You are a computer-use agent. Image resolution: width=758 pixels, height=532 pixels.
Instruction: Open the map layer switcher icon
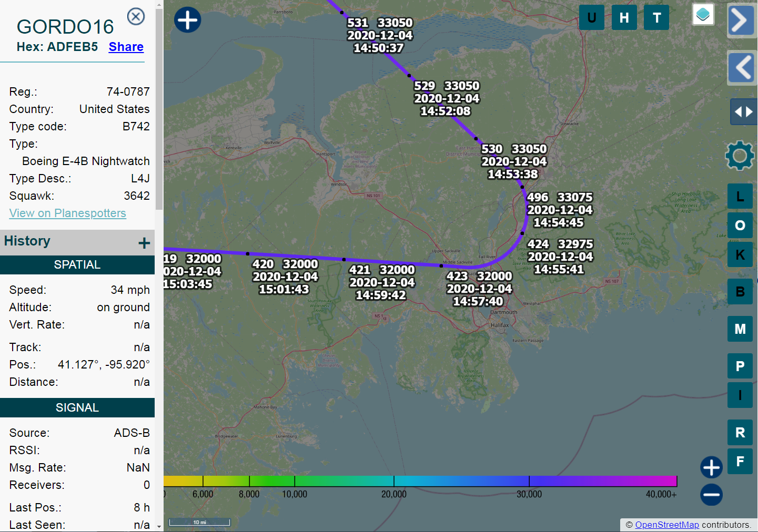click(x=703, y=14)
